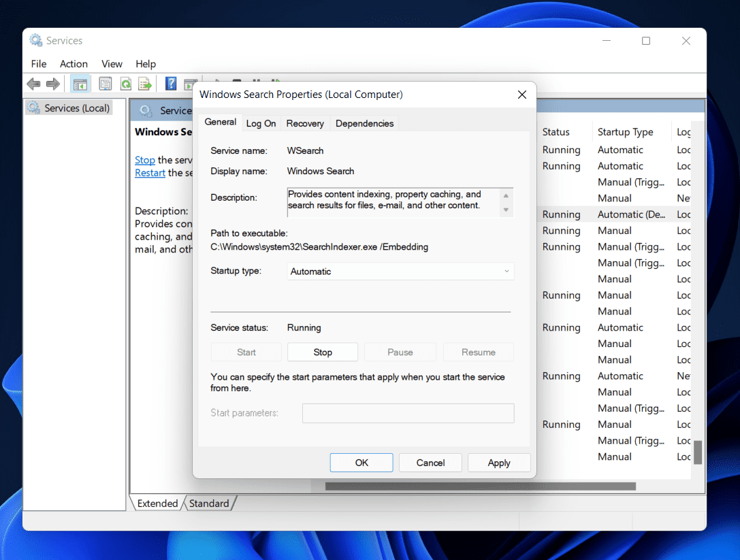Click the green Refresh toolbar icon
The width and height of the screenshot is (740, 560).
pos(125,84)
